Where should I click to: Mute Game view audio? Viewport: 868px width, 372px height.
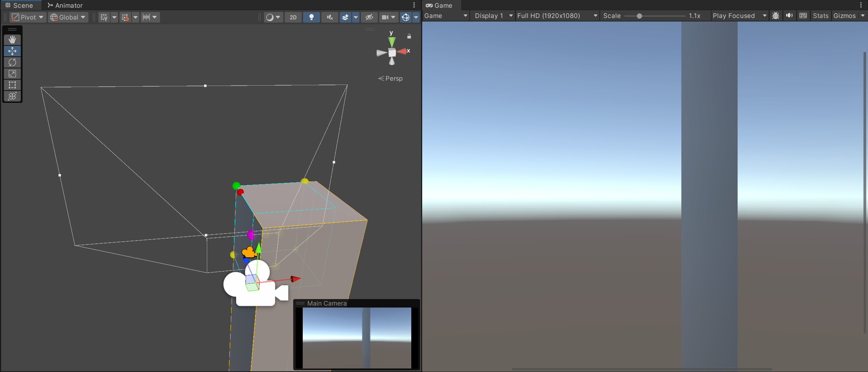pyautogui.click(x=789, y=16)
